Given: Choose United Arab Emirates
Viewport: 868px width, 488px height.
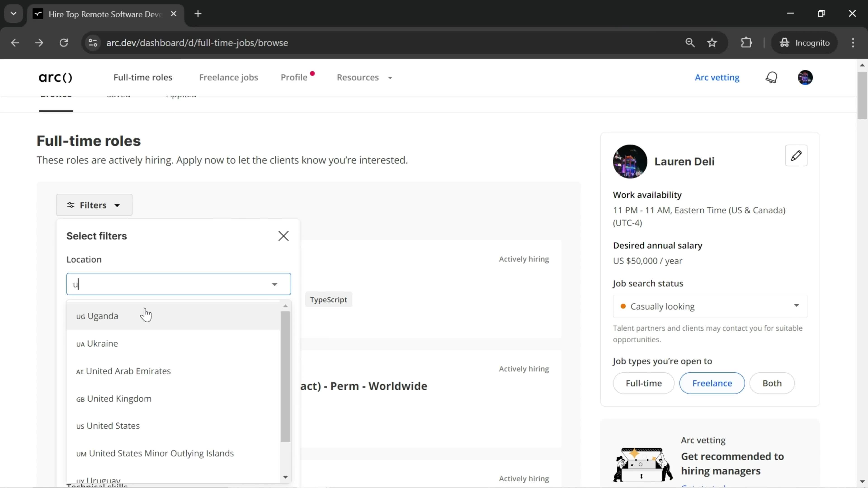Looking at the screenshot, I should (173, 371).
